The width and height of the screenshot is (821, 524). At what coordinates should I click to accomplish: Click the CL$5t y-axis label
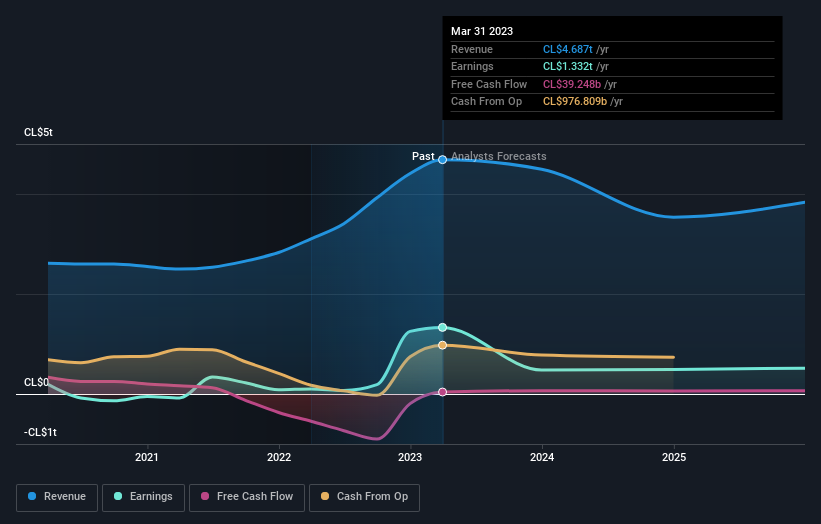(38, 132)
